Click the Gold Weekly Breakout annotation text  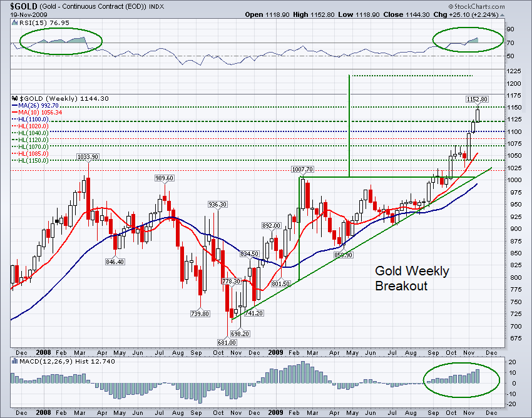[412, 278]
